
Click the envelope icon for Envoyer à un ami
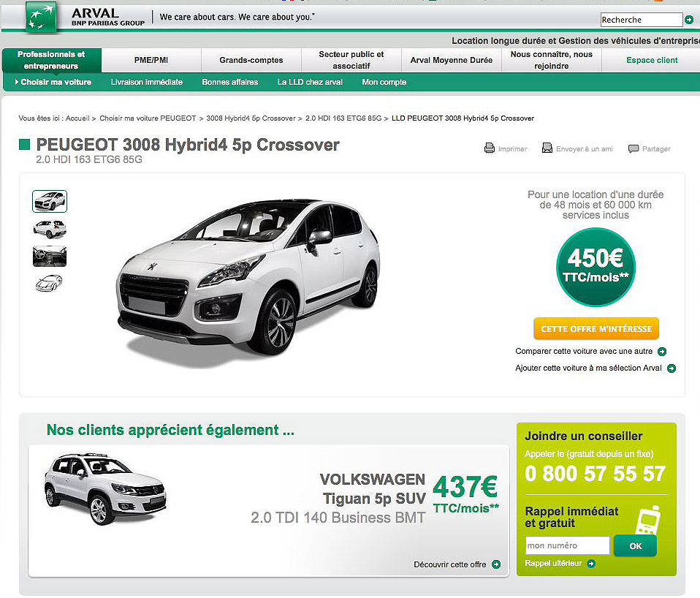pos(547,148)
